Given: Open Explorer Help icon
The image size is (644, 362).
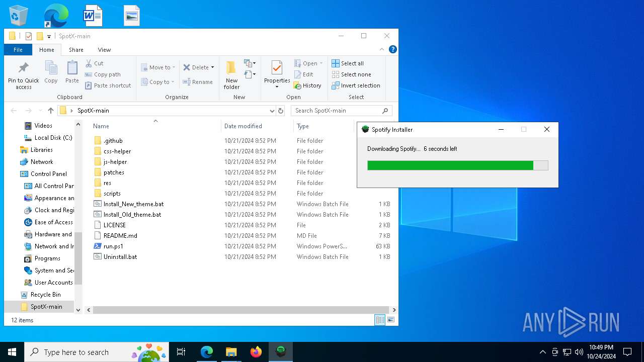Looking at the screenshot, I should [393, 49].
